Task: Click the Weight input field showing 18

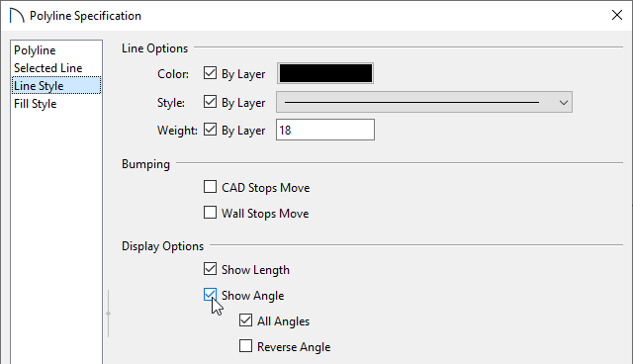Action: [x=325, y=130]
